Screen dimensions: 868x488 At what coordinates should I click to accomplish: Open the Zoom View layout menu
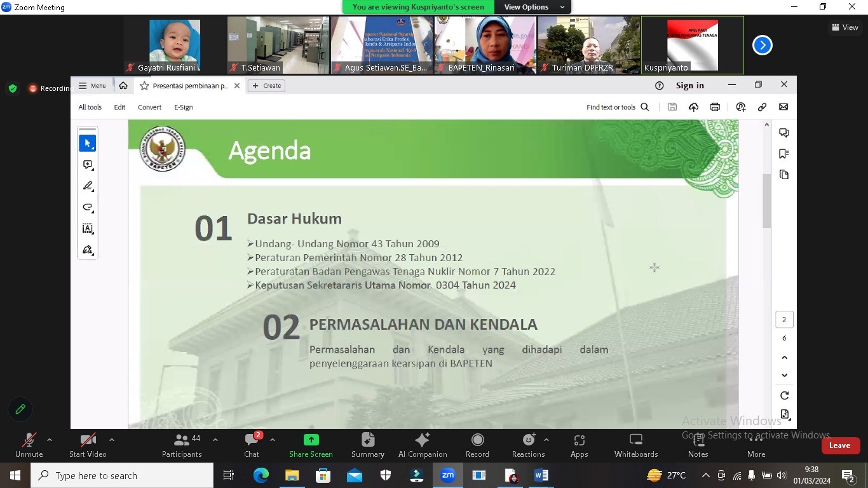pyautogui.click(x=845, y=27)
